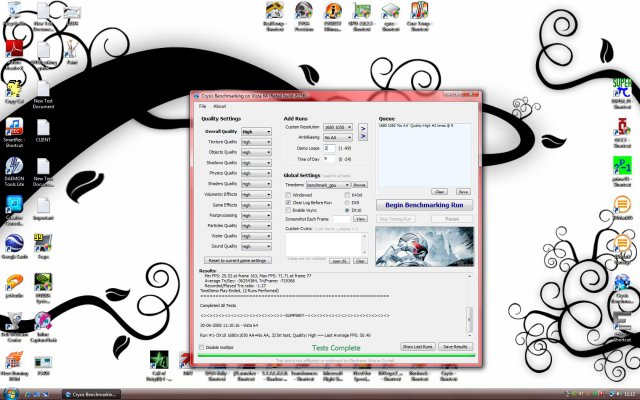Viewport: 640px width, 400px height.
Task: Uncheck Clear Log Before Run
Action: (x=288, y=202)
